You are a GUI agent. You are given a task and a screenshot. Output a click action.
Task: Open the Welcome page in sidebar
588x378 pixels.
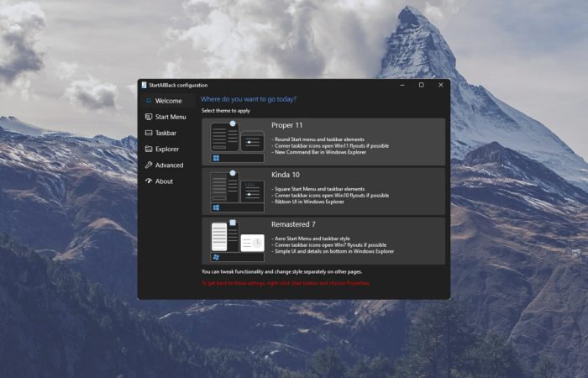[168, 101]
